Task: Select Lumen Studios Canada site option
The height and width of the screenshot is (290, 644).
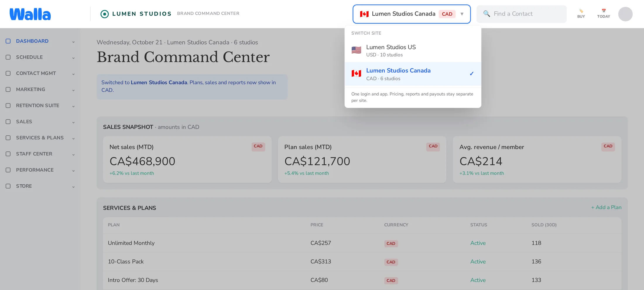Action: [x=413, y=74]
